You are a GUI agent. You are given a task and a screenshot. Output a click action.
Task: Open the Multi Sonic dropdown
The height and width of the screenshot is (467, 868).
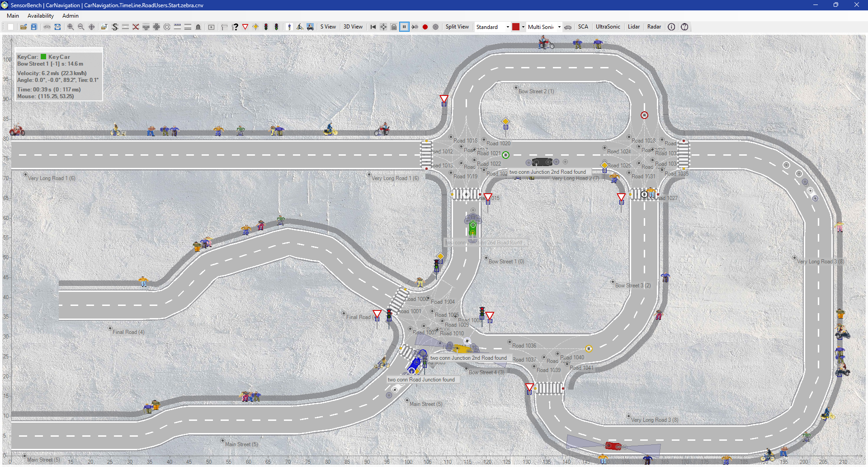[x=559, y=27]
